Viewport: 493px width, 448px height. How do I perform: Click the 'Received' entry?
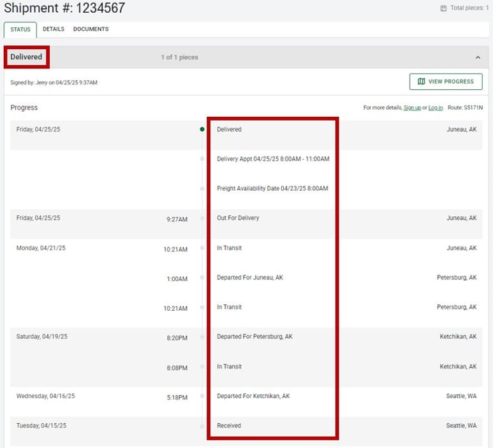coord(229,426)
